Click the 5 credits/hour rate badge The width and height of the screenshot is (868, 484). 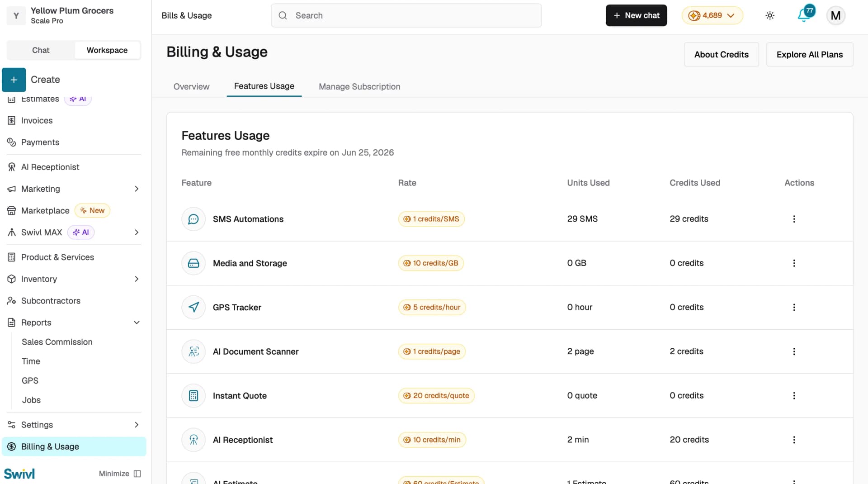tap(432, 307)
